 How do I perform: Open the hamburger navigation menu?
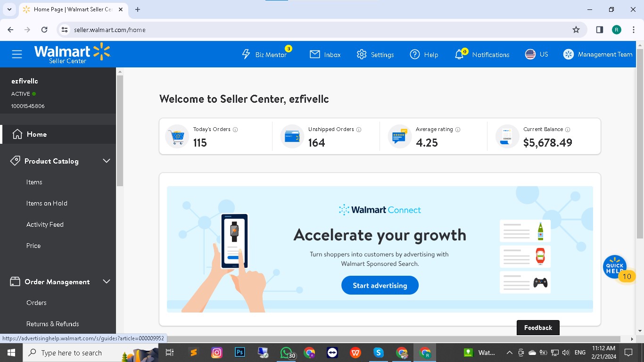pos(17,54)
